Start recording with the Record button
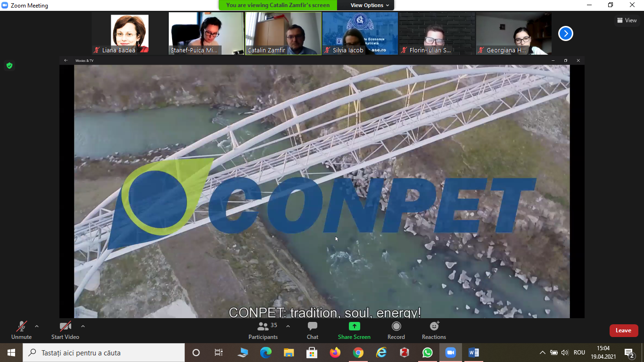Image resolution: width=644 pixels, height=362 pixels. coord(396,330)
